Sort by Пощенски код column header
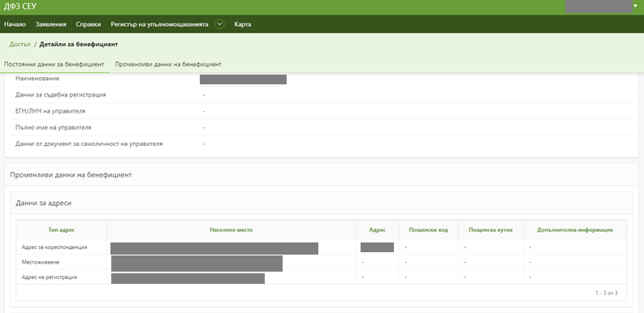The width and height of the screenshot is (644, 313). click(428, 229)
